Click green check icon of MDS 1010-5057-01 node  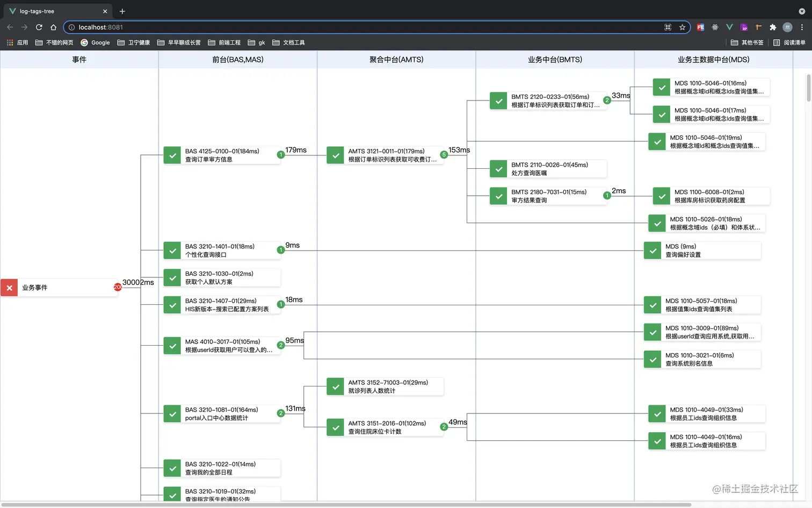(x=653, y=305)
